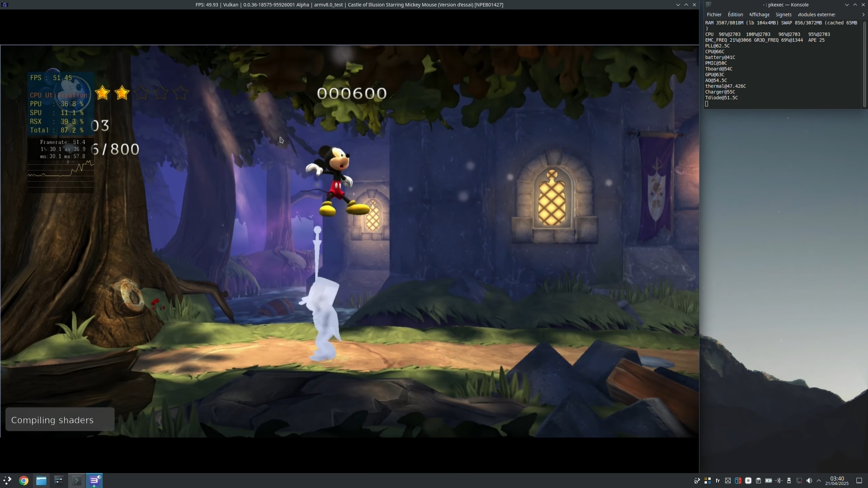Open the CPU chip tray icon

click(748, 481)
